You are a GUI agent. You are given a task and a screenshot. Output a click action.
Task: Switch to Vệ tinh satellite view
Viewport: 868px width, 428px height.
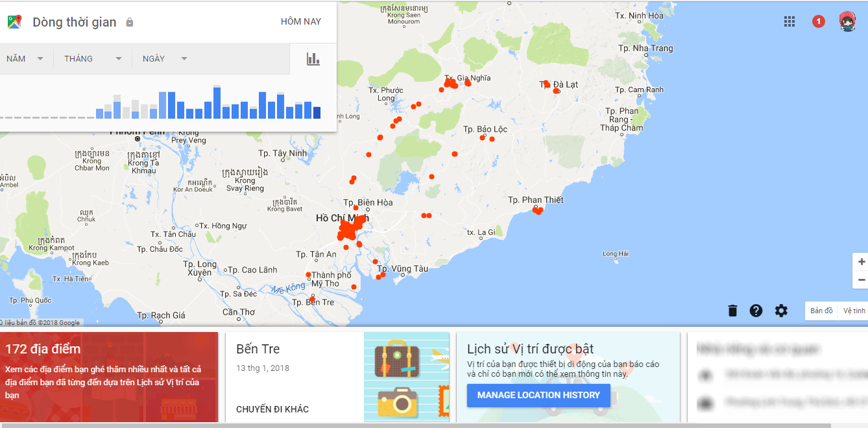point(854,311)
